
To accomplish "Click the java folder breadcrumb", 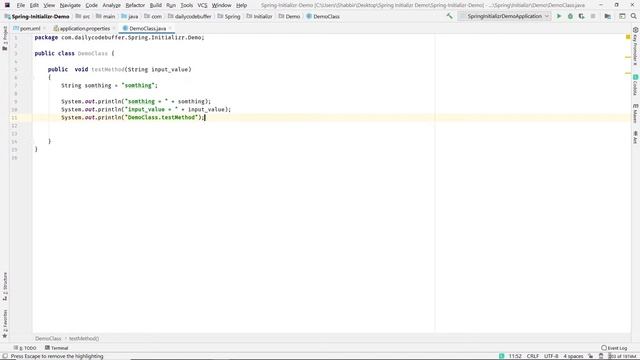I will click(x=130, y=17).
